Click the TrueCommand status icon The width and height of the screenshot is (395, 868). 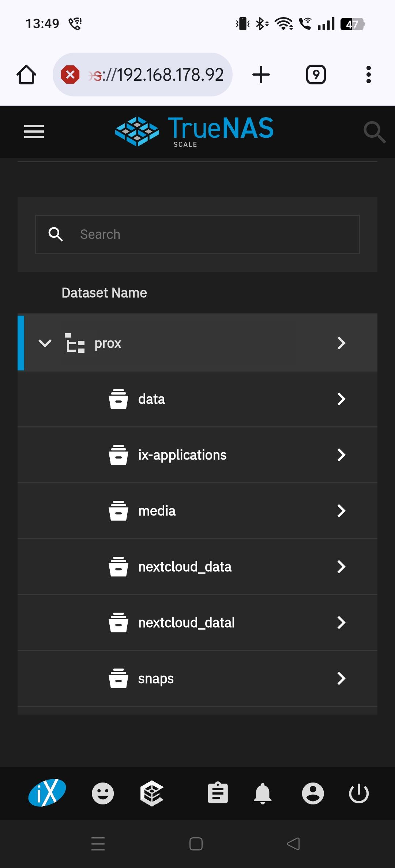coord(152,793)
